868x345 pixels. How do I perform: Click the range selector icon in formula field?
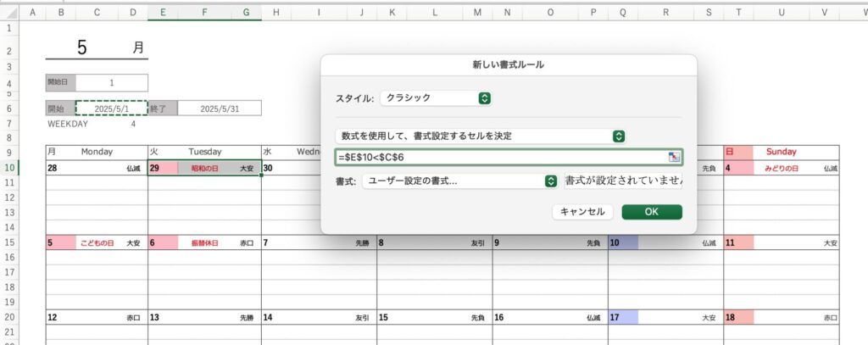[x=674, y=157]
